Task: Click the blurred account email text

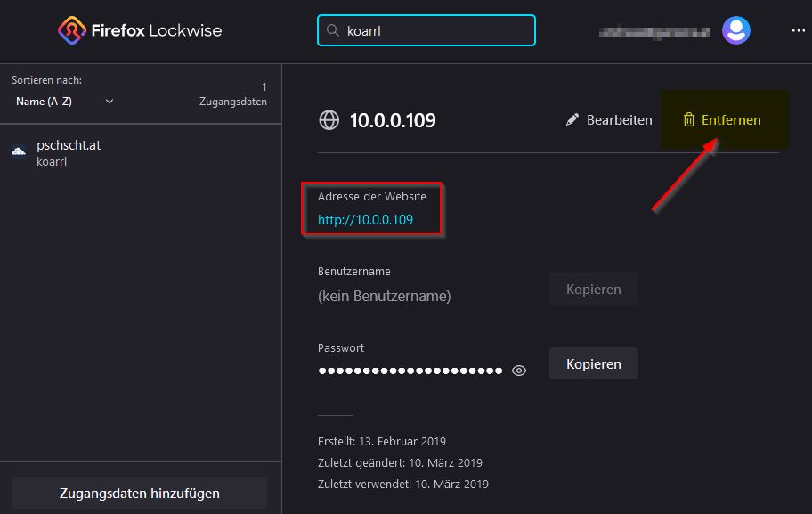Action: tap(654, 31)
